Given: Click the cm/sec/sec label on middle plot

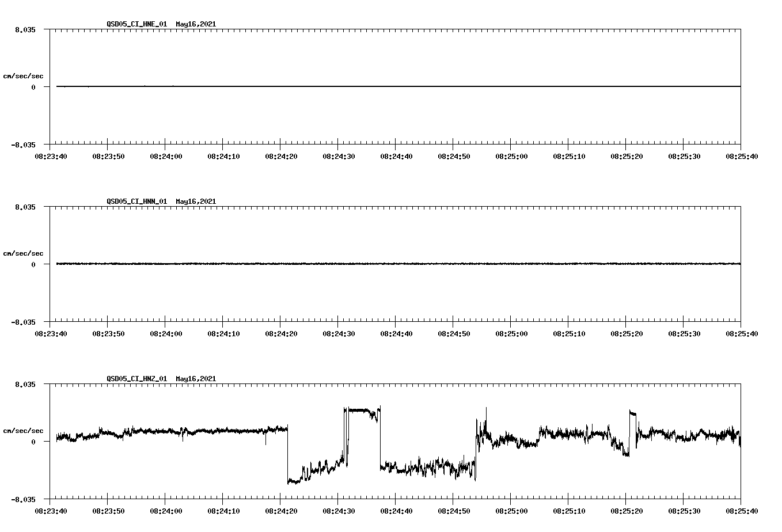Looking at the screenshot, I should (24, 253).
